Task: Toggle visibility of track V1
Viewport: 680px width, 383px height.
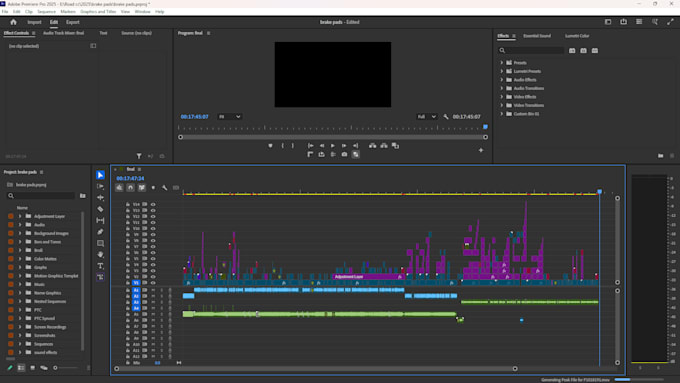Action: tap(153, 283)
